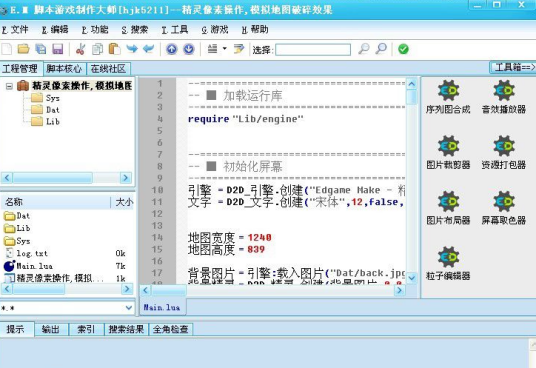Image resolution: width=536 pixels, height=368 pixels.
Task: Switch to 输出 bottom tab
Action: [51, 329]
